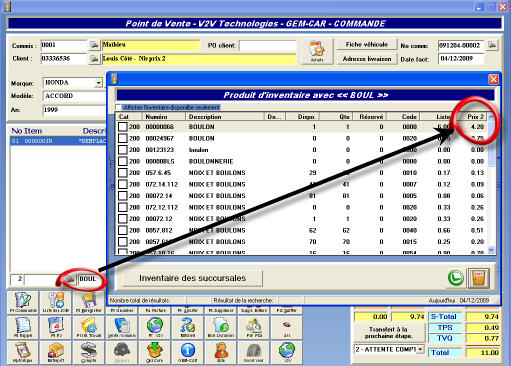Click the Inventaire des succursales button
511x366 pixels.
tap(192, 278)
